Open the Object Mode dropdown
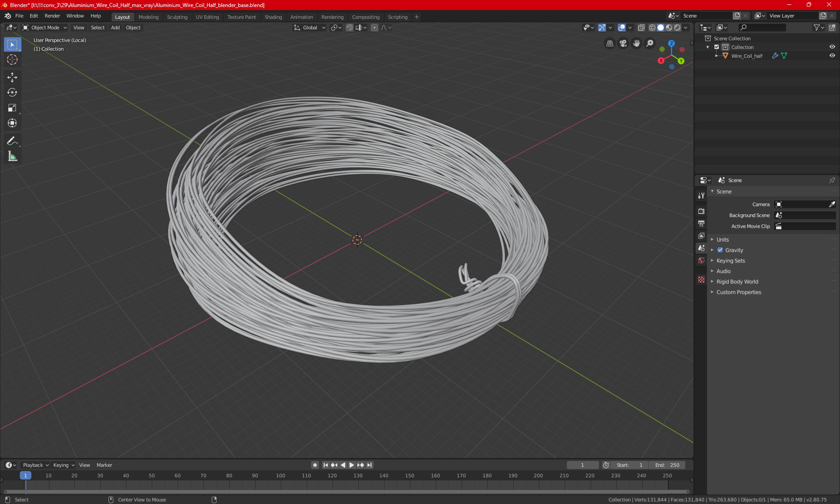 45,28
